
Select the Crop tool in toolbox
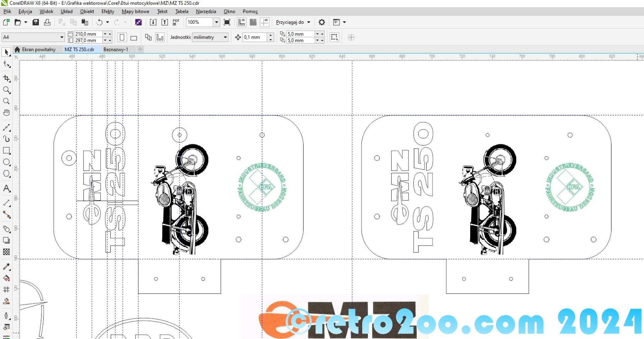coord(6,78)
